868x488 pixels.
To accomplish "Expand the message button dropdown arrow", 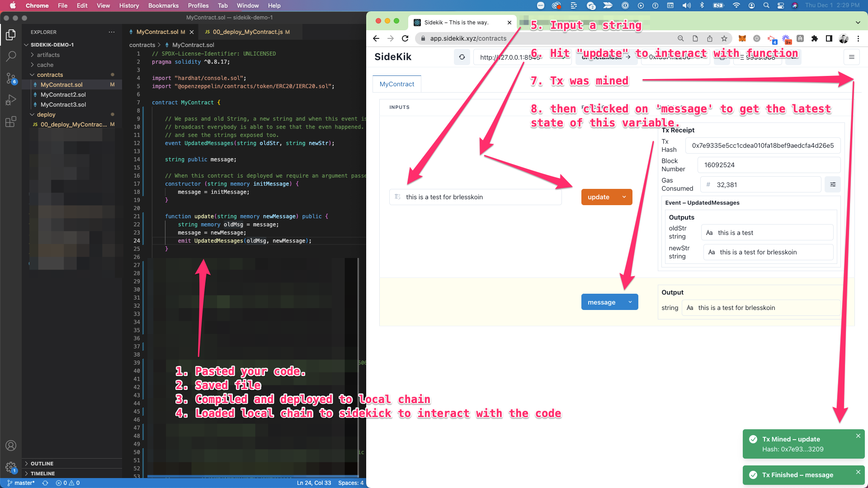I will coord(630,302).
